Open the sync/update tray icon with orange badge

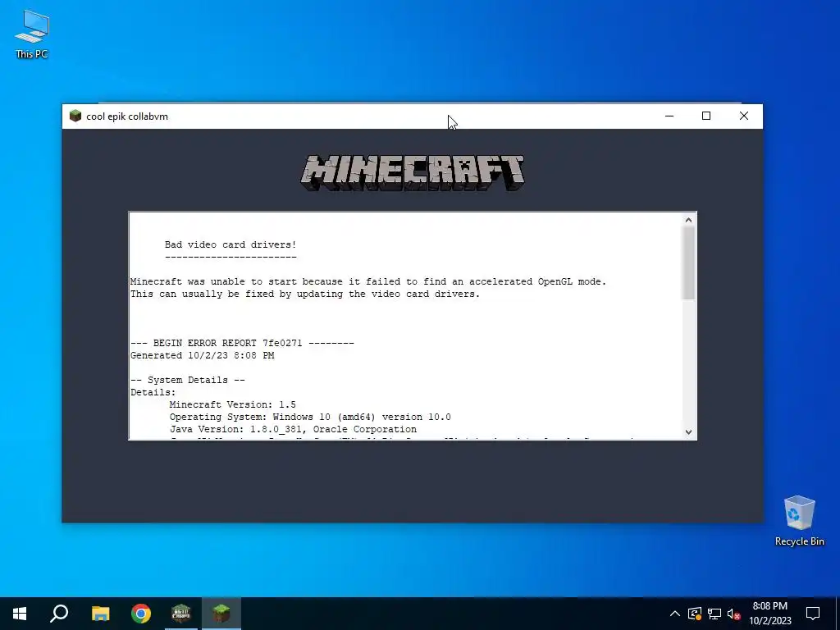[695, 614]
